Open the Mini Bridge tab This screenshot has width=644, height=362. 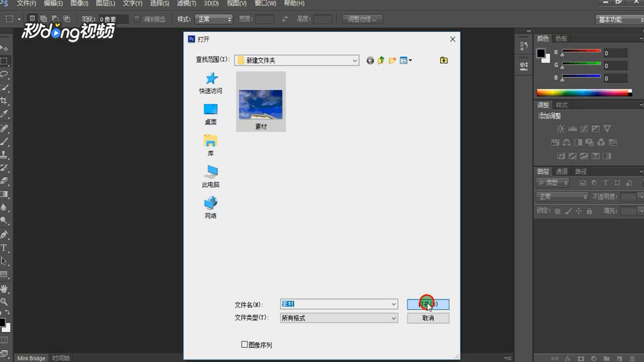click(31, 358)
